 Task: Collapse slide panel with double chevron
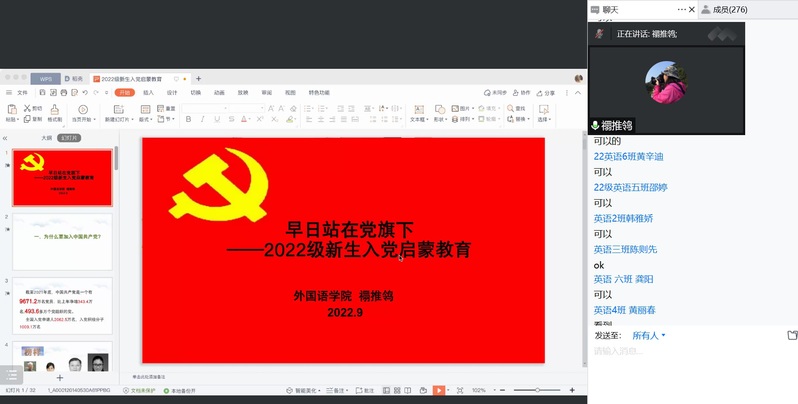coord(6,138)
